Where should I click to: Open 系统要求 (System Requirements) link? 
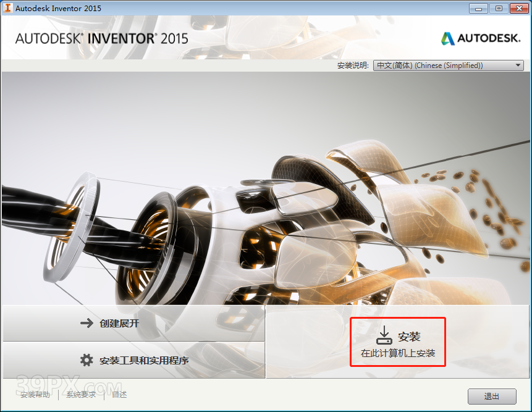click(80, 395)
